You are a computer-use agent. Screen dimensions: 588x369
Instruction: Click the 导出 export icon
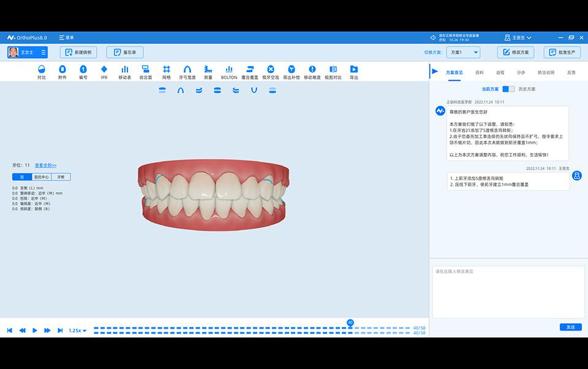click(353, 72)
